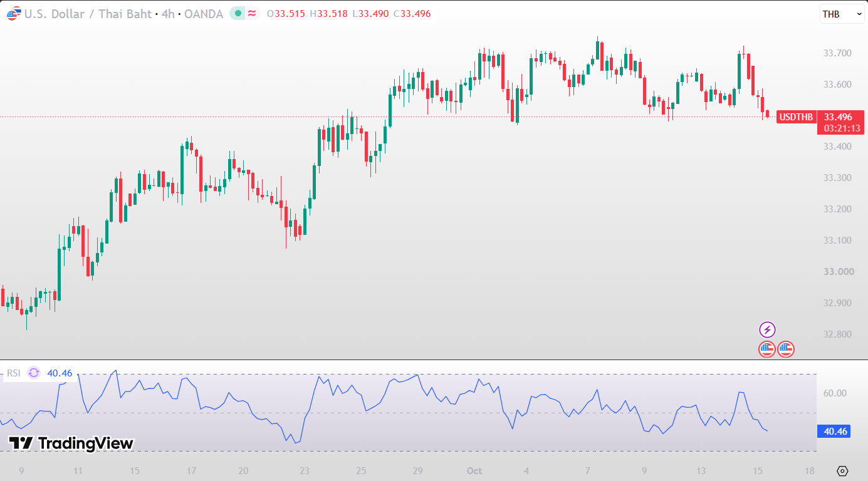Click the 60.00 RSI axis label
The image size is (868, 481).
coord(835,393)
